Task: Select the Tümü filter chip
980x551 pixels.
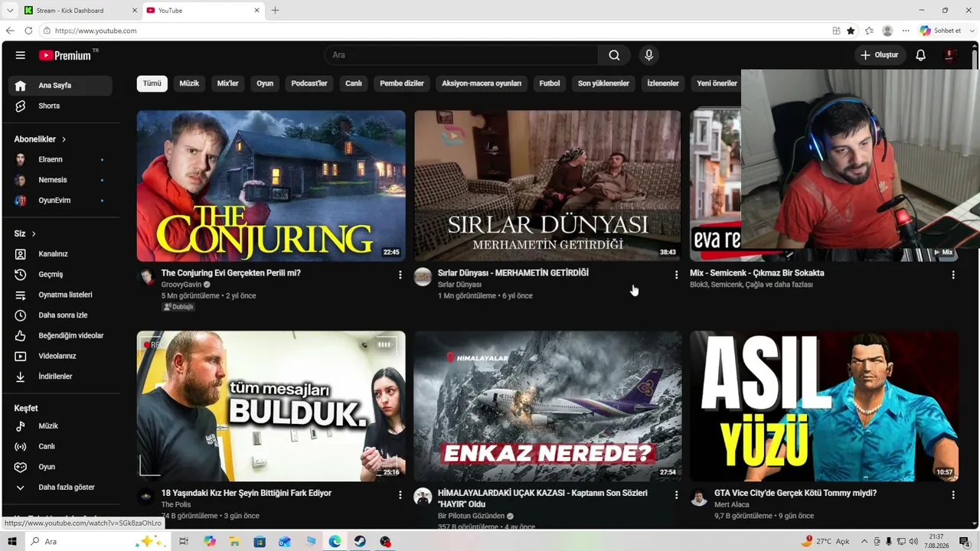Action: coord(152,83)
